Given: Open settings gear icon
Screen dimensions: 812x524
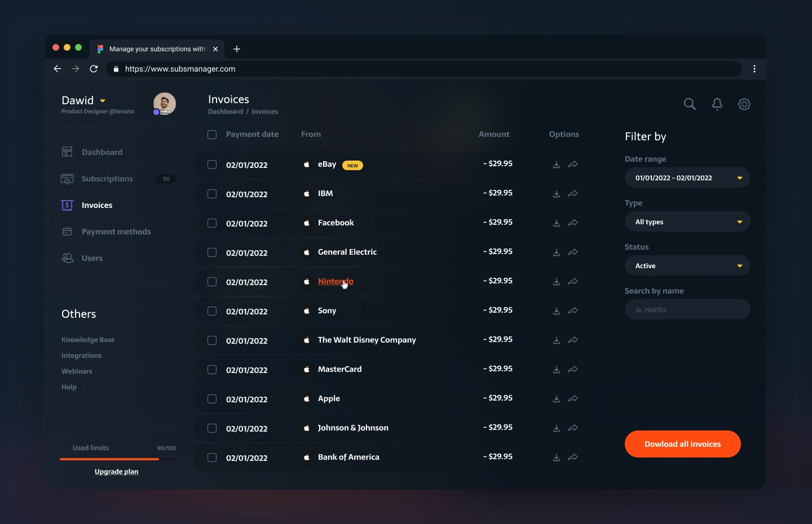Looking at the screenshot, I should (x=744, y=104).
